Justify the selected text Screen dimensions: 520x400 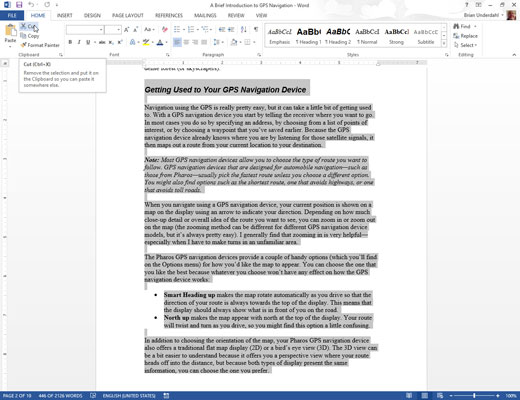coord(204,42)
